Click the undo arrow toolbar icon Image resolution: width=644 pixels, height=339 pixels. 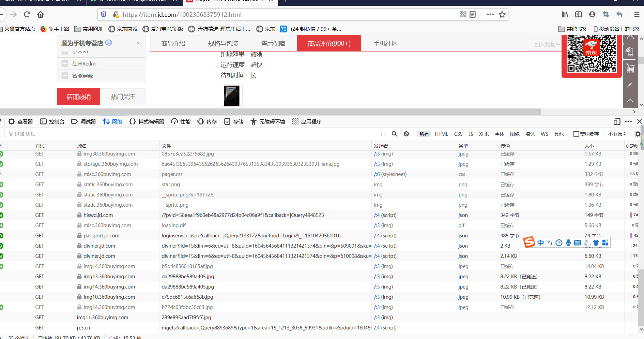pos(619,14)
